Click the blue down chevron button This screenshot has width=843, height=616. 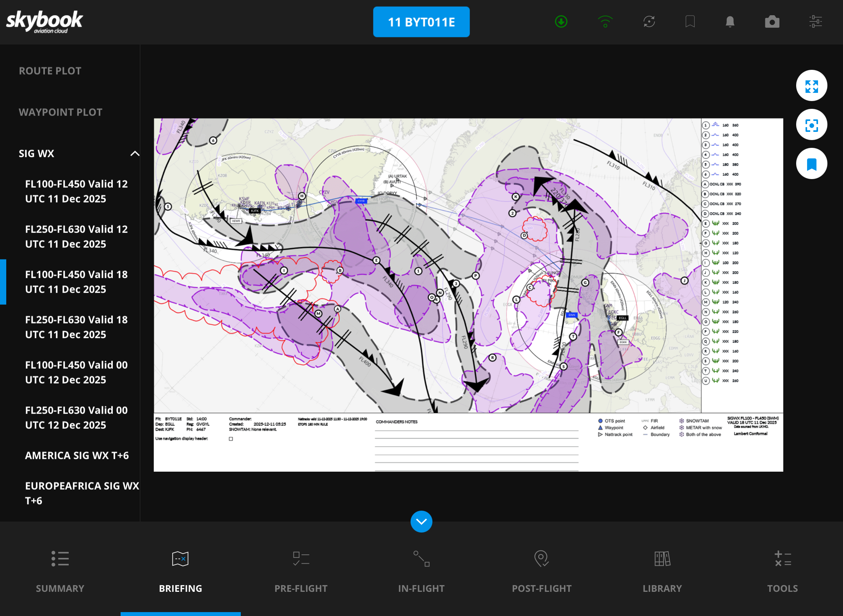[421, 522]
